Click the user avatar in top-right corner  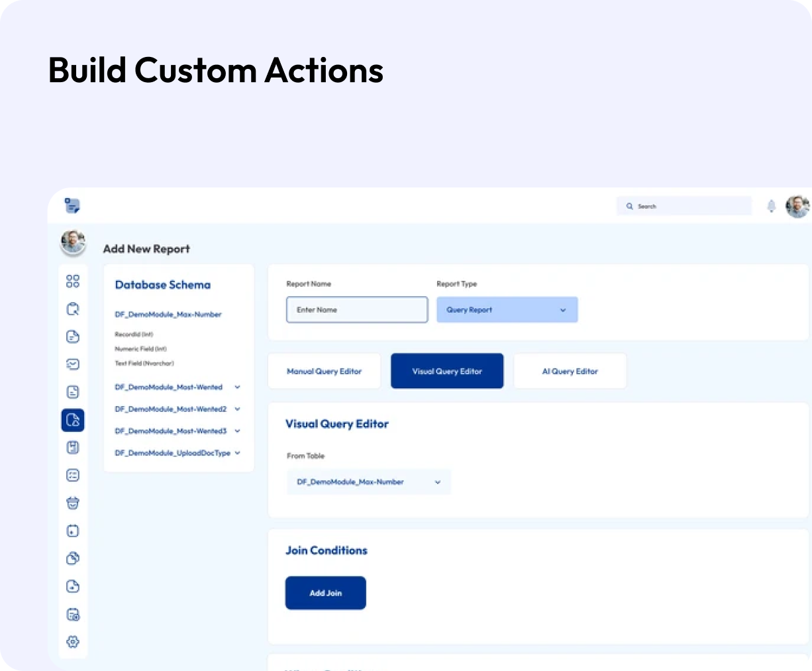point(797,207)
